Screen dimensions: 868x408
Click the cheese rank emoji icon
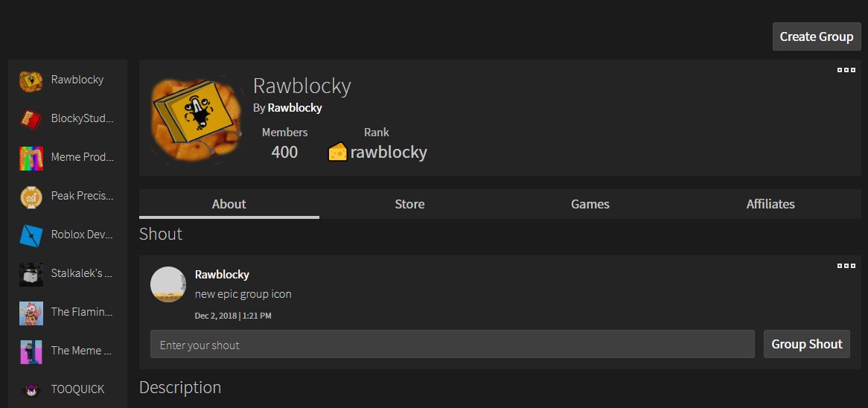pyautogui.click(x=338, y=152)
